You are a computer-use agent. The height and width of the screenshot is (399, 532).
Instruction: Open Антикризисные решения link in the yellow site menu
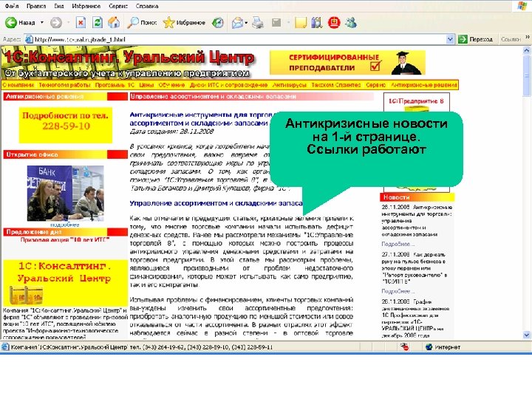coord(424,85)
